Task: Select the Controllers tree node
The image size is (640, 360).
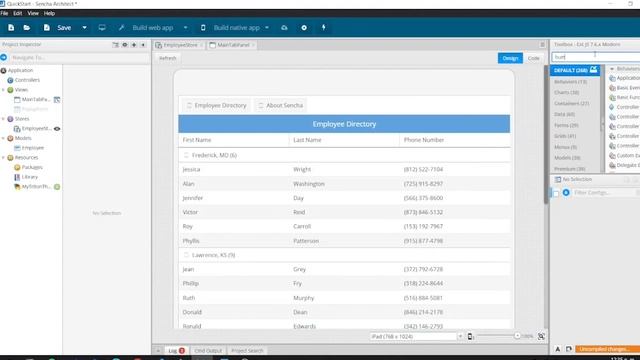Action: (27, 80)
